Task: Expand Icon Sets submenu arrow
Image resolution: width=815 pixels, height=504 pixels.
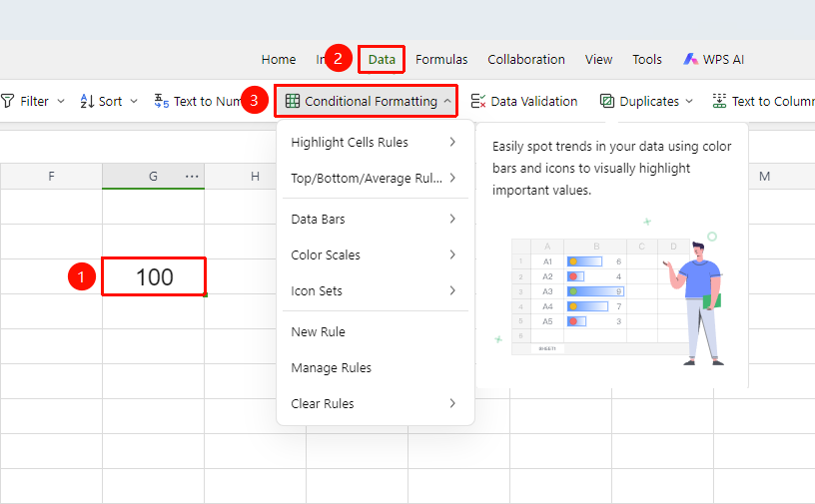Action: coord(452,290)
